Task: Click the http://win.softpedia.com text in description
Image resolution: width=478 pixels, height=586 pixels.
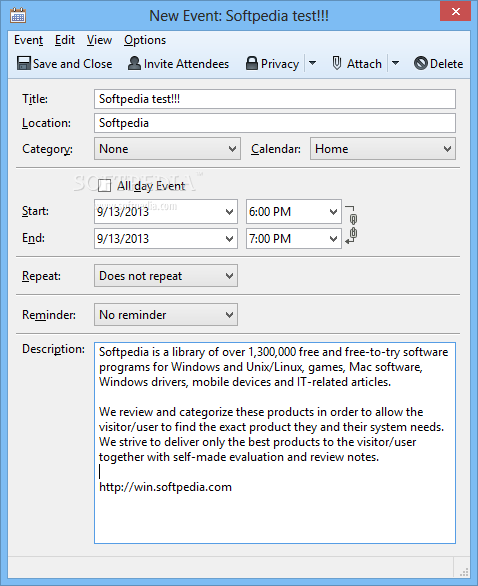Action: tap(165, 487)
